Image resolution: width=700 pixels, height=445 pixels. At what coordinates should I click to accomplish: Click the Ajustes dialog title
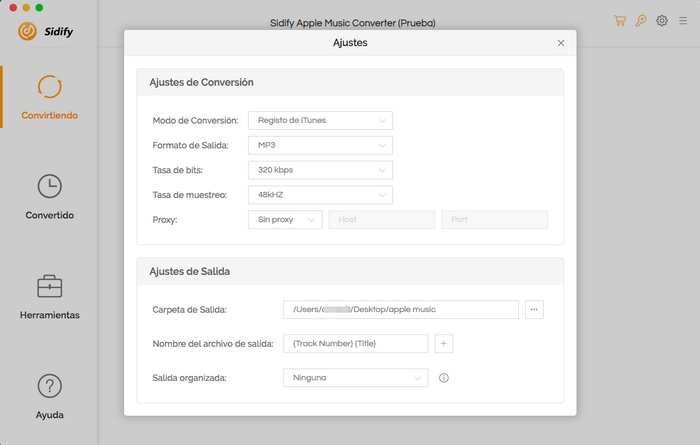click(x=350, y=43)
